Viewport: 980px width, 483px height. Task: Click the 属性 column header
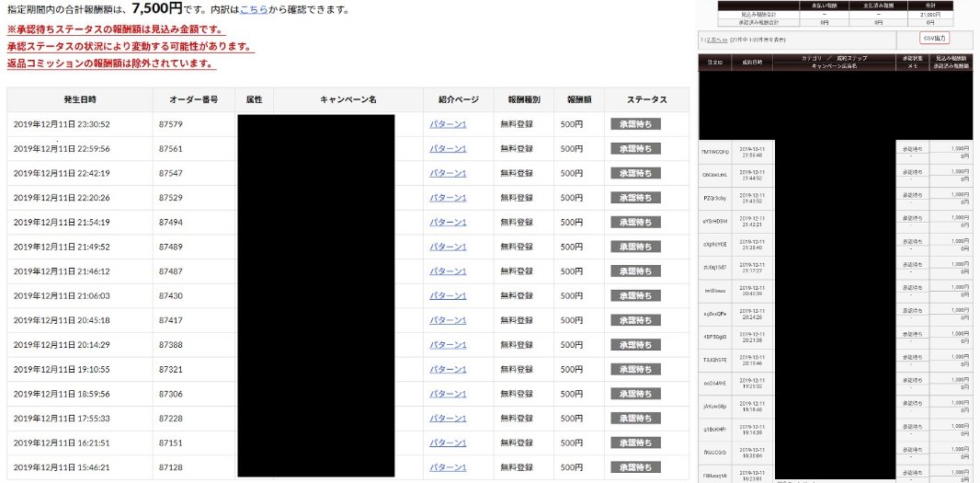click(x=255, y=99)
